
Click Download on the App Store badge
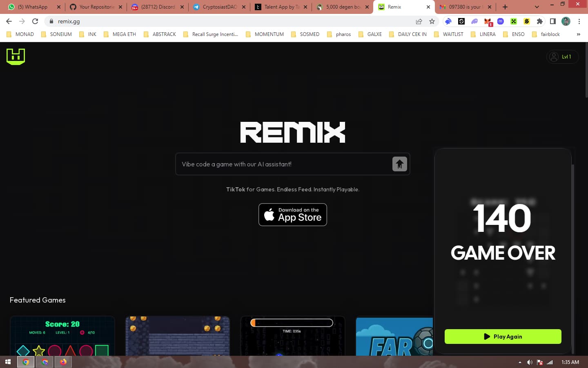[x=292, y=215]
